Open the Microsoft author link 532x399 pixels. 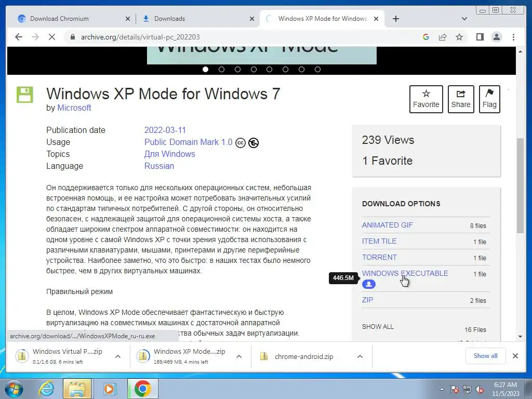tap(74, 108)
